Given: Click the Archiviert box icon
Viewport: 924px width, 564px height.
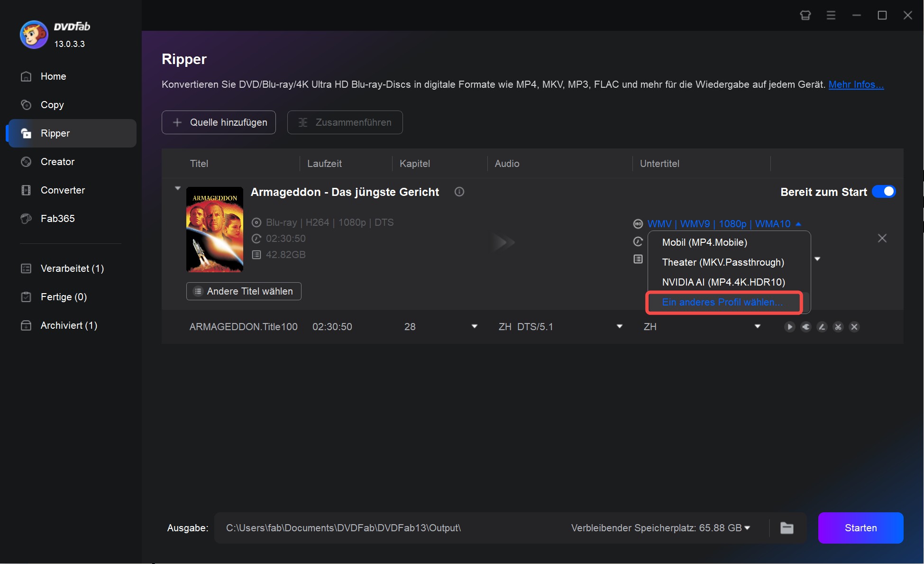Looking at the screenshot, I should [x=26, y=325].
